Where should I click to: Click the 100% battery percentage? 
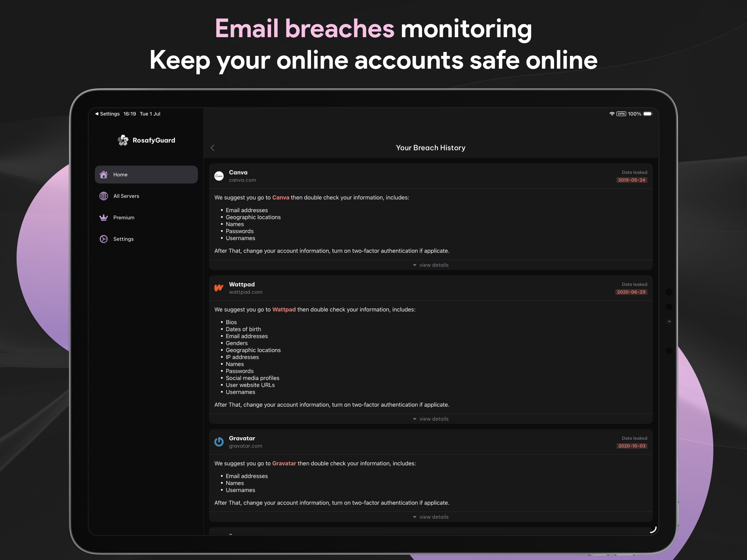tap(635, 114)
